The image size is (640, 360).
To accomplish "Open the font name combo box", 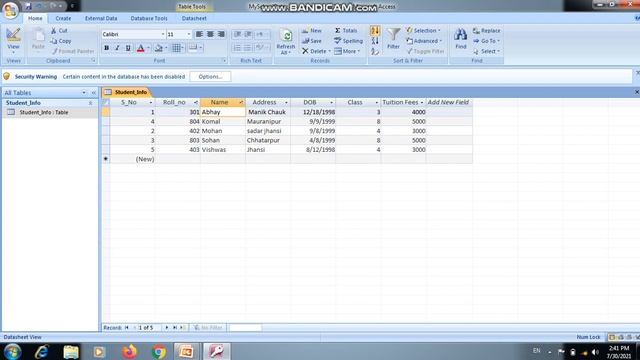I will 133,34.
